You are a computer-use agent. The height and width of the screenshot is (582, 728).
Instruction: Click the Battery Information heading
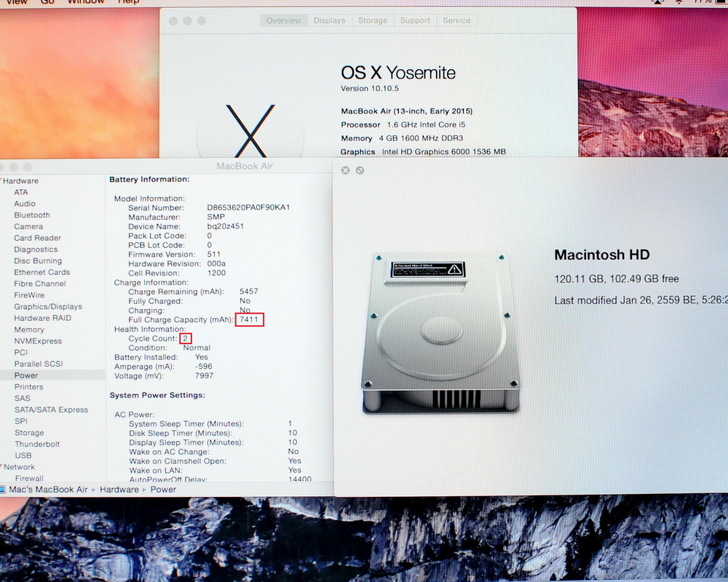pos(149,179)
